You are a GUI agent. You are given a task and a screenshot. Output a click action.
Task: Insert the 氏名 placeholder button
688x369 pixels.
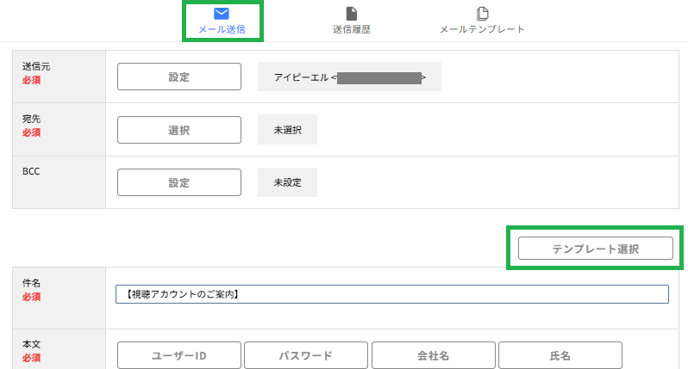560,355
